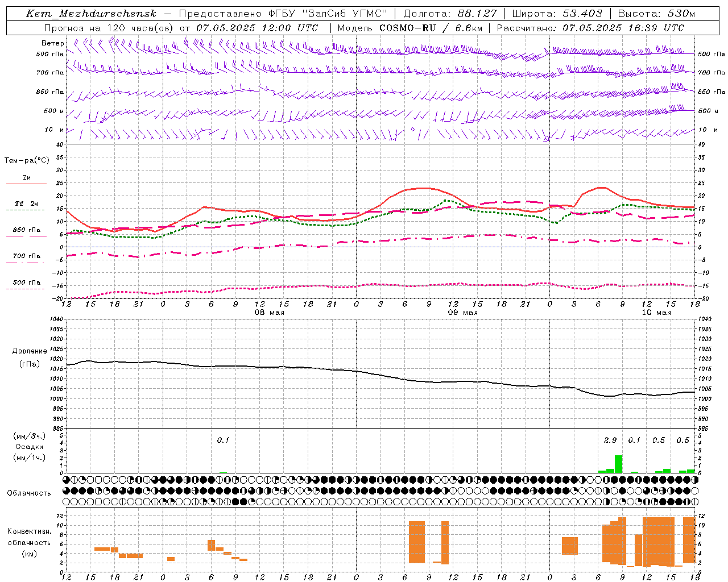Click the tallest green precipitation bar
This screenshot has height=582, width=728.
pos(618,464)
